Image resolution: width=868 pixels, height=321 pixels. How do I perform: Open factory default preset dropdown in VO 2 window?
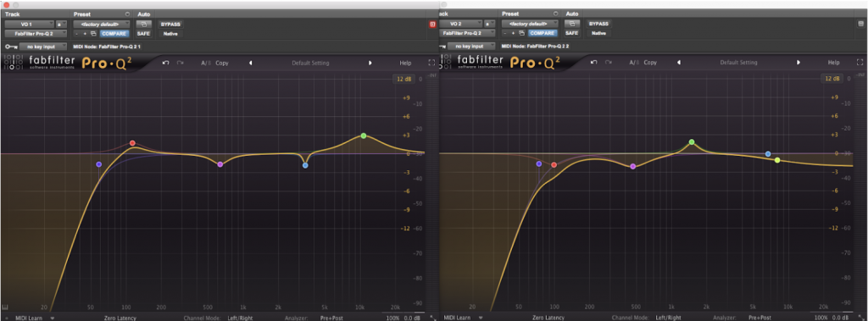tap(531, 25)
